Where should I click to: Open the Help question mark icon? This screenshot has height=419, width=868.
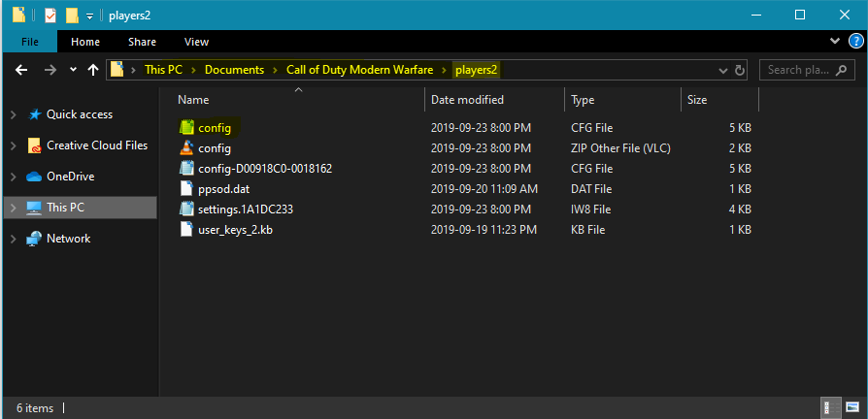point(854,42)
